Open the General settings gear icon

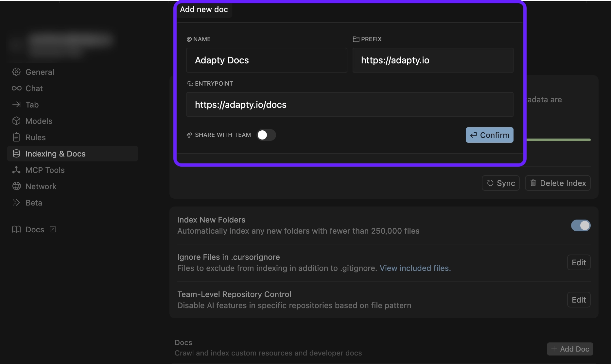pyautogui.click(x=16, y=72)
